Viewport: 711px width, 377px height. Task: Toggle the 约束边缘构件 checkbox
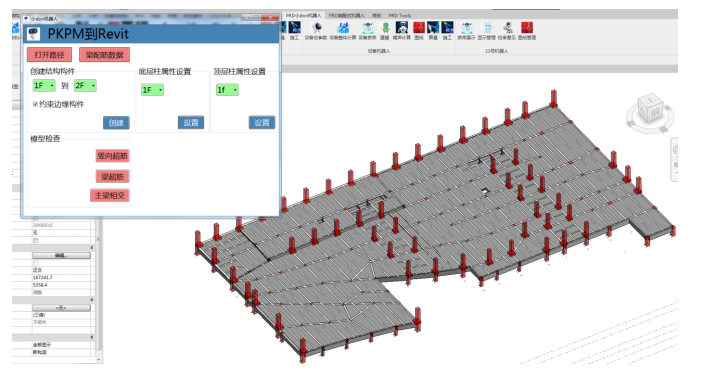click(35, 104)
